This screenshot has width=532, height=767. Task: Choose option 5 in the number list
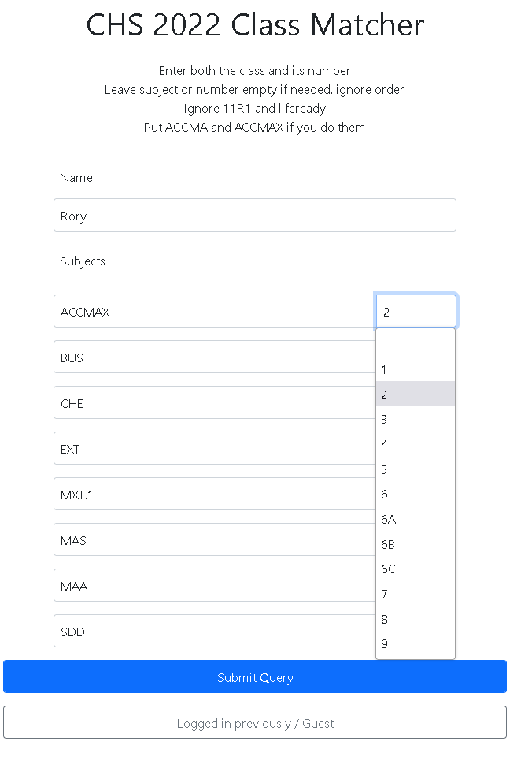[416, 469]
